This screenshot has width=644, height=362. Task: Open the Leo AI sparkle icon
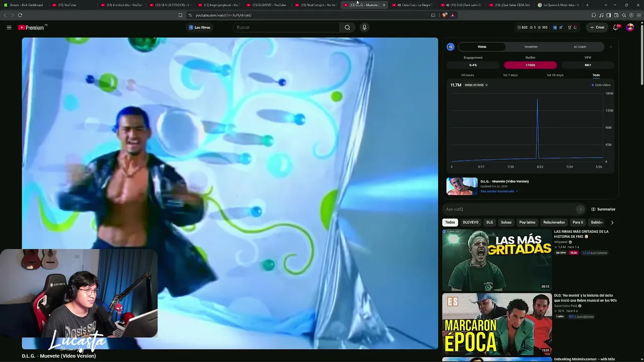(x=624, y=15)
